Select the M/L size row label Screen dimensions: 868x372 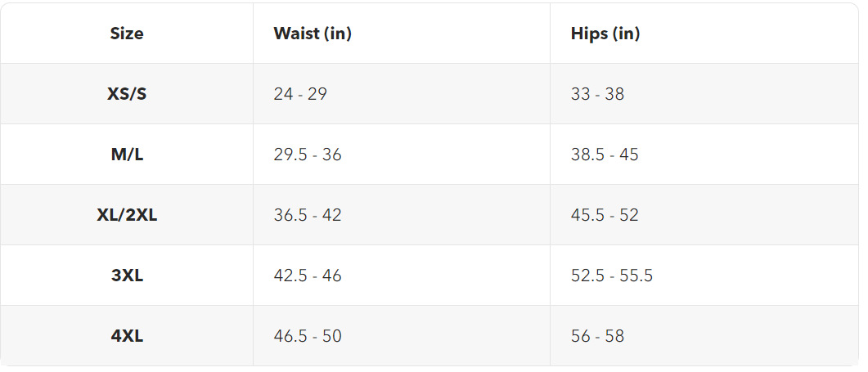[127, 155]
